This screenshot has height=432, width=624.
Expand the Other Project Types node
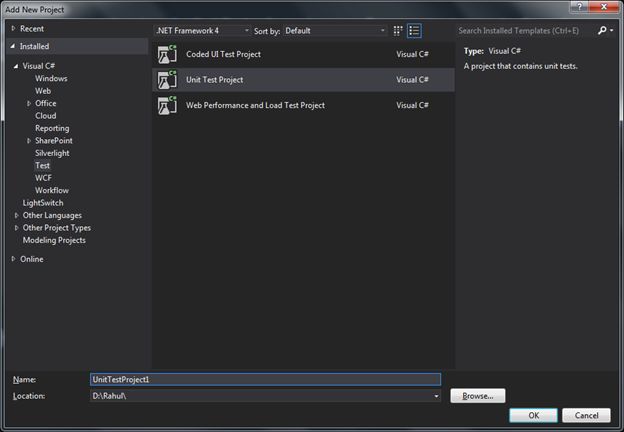[16, 228]
